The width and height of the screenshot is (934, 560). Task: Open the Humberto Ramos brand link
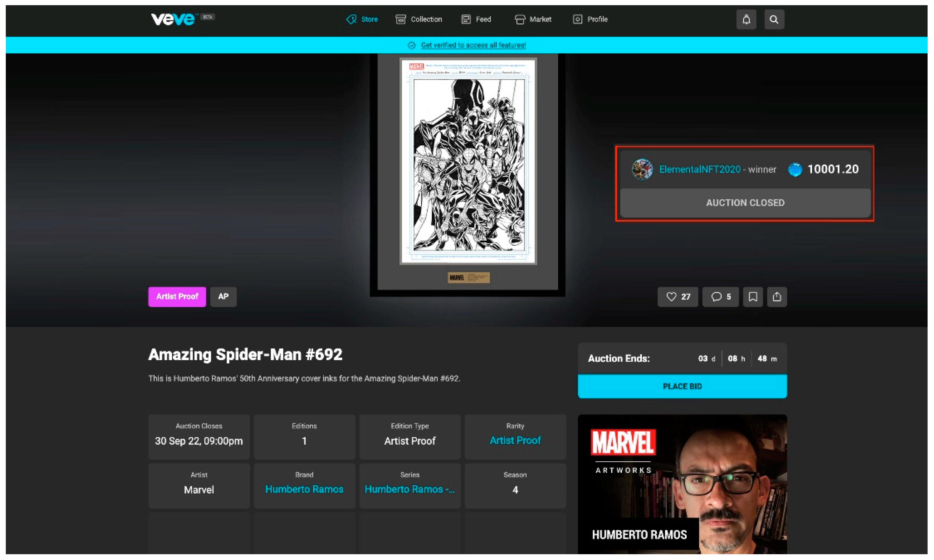pyautogui.click(x=304, y=489)
